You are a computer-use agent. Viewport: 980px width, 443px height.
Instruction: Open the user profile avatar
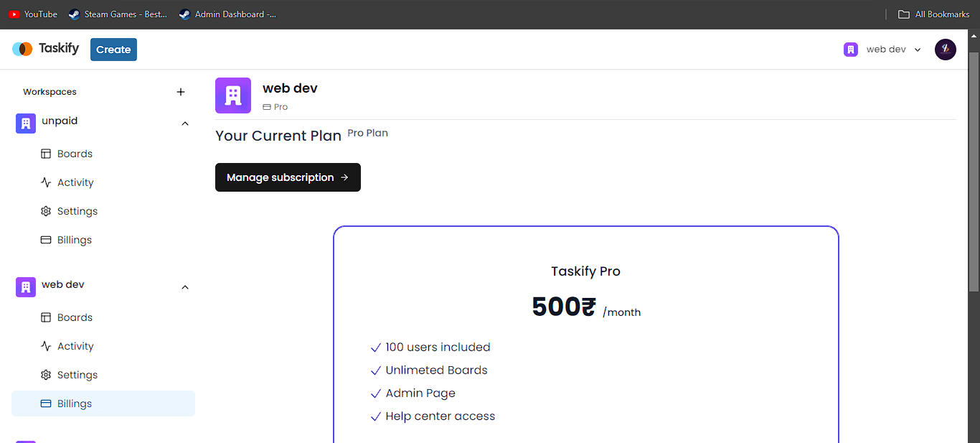click(946, 50)
